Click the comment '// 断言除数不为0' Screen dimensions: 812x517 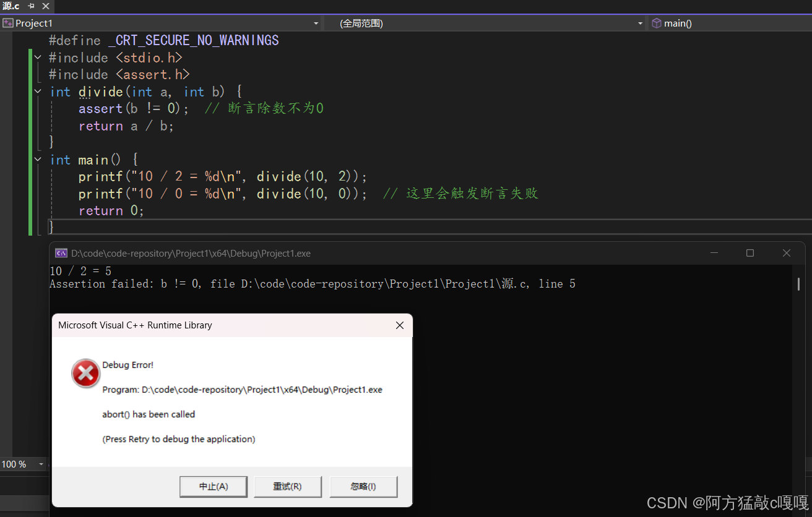tap(264, 109)
